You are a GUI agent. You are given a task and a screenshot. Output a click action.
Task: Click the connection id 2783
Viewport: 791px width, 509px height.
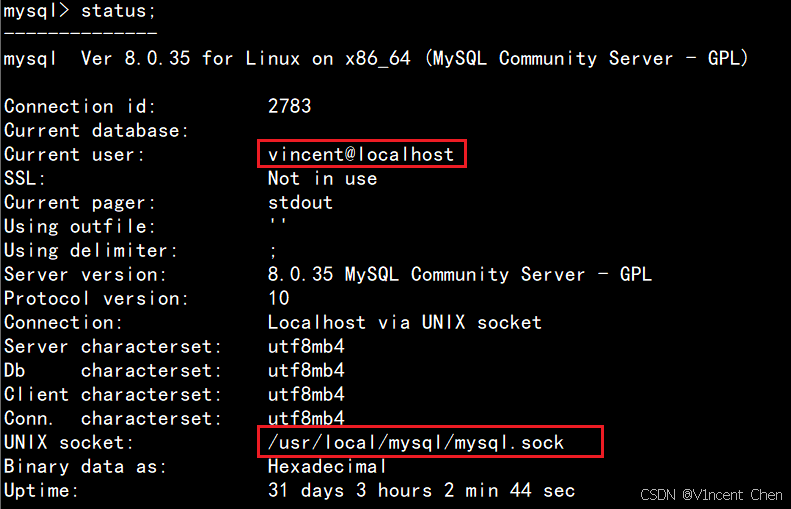coord(290,106)
